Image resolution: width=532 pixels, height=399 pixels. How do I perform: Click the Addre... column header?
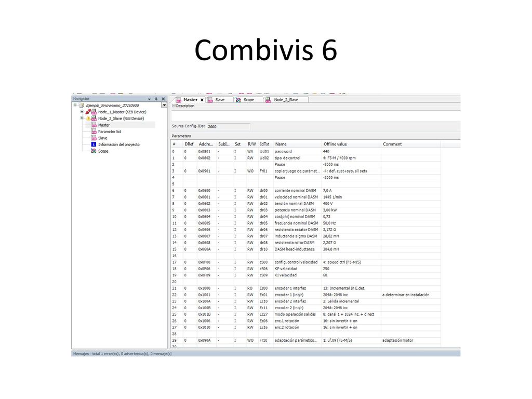coord(206,144)
